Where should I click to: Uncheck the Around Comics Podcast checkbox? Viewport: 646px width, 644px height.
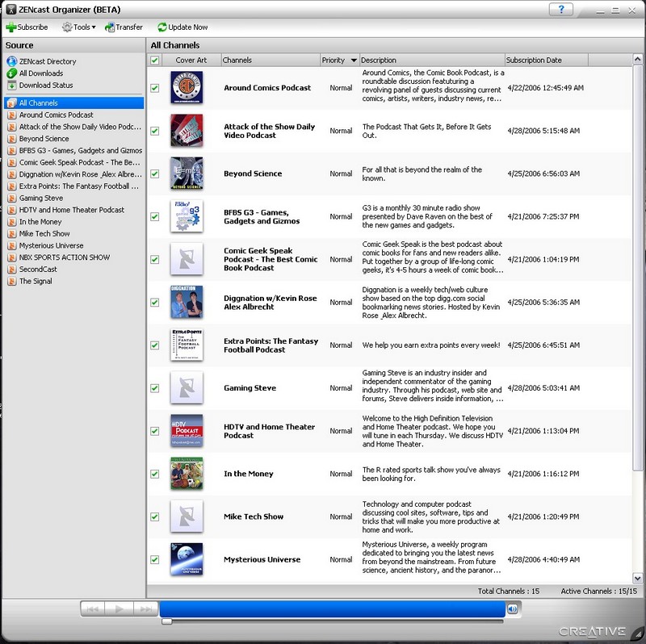tap(154, 88)
